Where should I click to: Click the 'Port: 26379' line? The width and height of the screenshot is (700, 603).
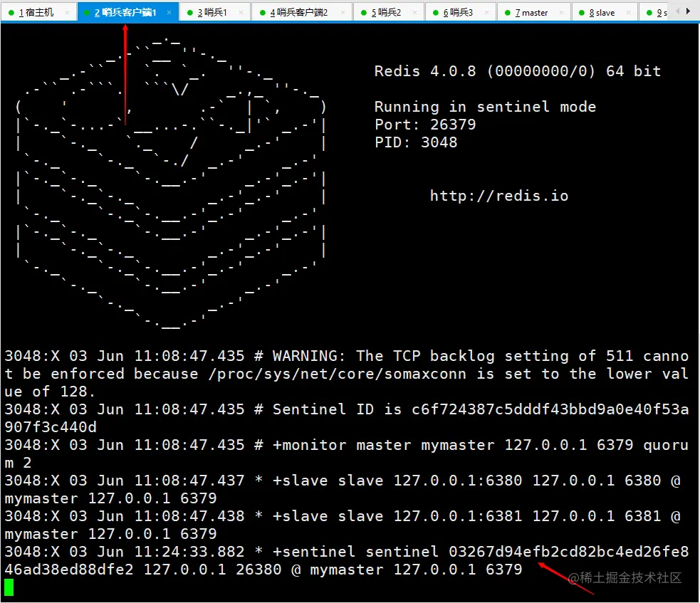coord(425,125)
